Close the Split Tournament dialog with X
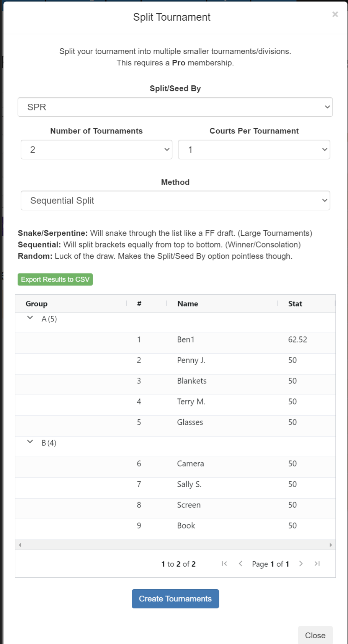Image resolution: width=348 pixels, height=644 pixels. coord(335,15)
